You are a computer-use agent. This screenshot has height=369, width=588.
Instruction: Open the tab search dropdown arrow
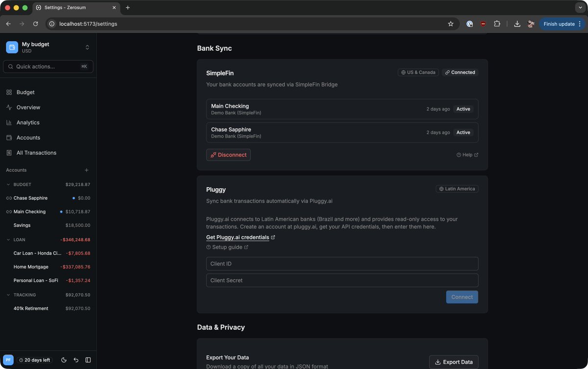pyautogui.click(x=580, y=8)
